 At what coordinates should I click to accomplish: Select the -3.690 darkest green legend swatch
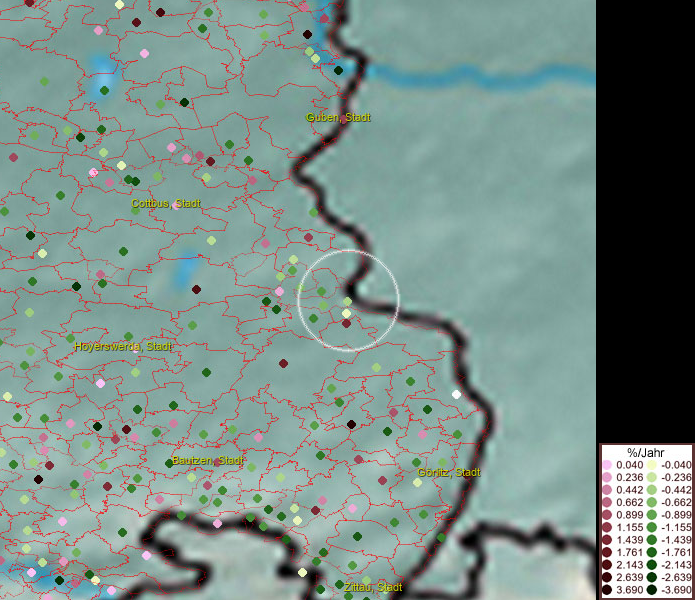coord(652,591)
